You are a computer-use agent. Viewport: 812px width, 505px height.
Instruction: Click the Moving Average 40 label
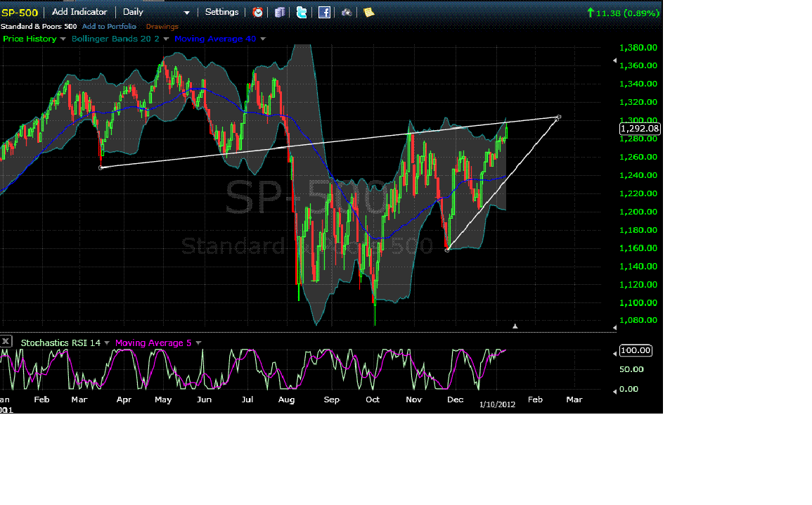tap(215, 39)
